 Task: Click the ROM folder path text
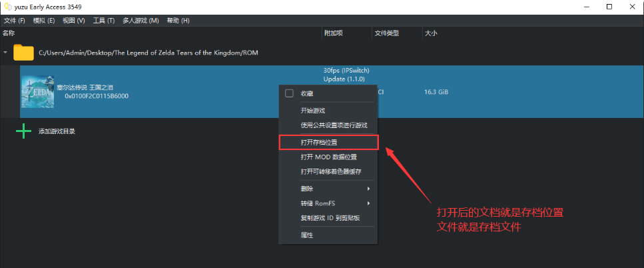pyautogui.click(x=149, y=53)
